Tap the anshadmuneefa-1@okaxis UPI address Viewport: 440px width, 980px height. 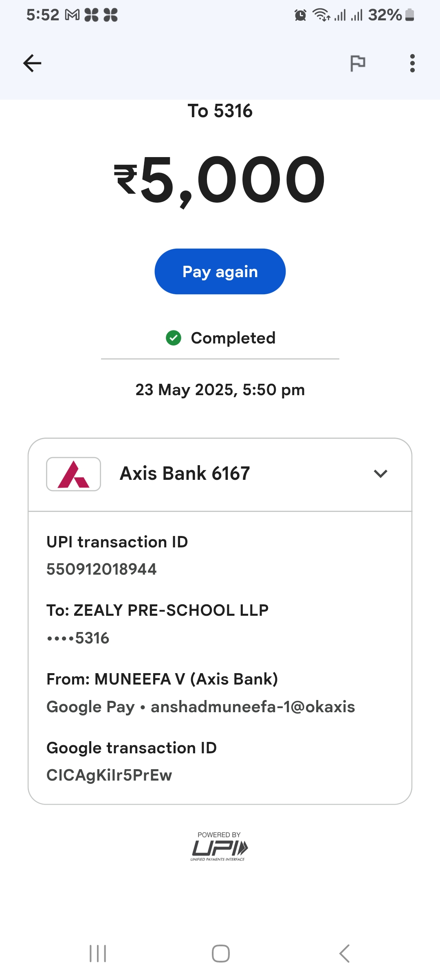pyautogui.click(x=253, y=707)
